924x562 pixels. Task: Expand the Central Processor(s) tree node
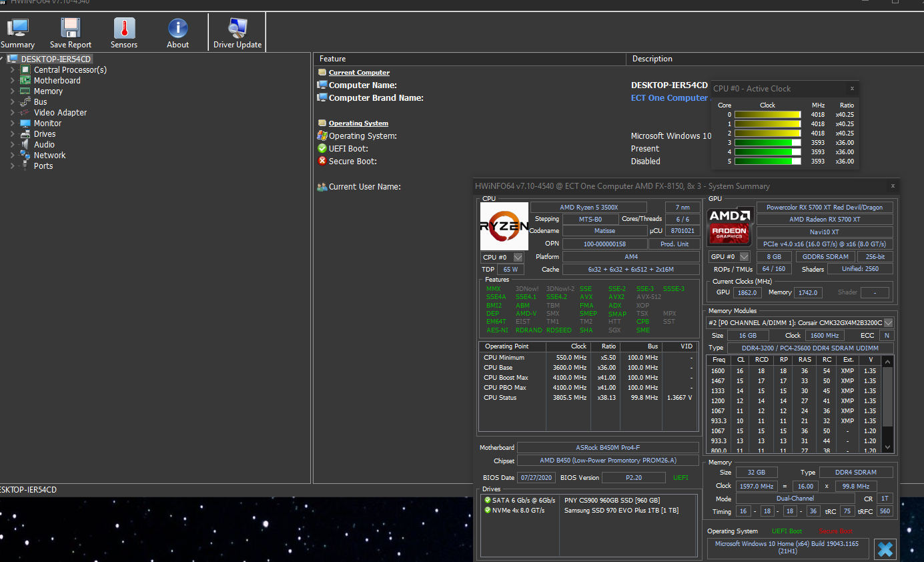pos(12,69)
